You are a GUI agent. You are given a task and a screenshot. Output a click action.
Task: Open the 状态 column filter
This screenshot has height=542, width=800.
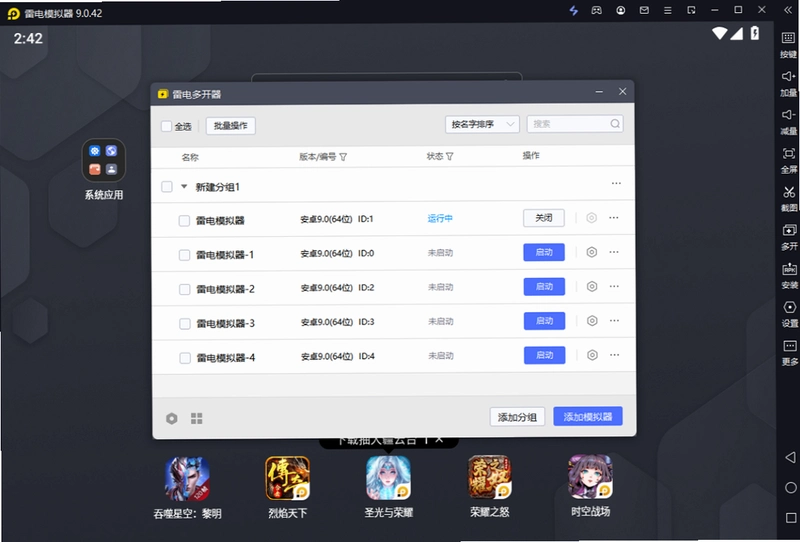449,156
